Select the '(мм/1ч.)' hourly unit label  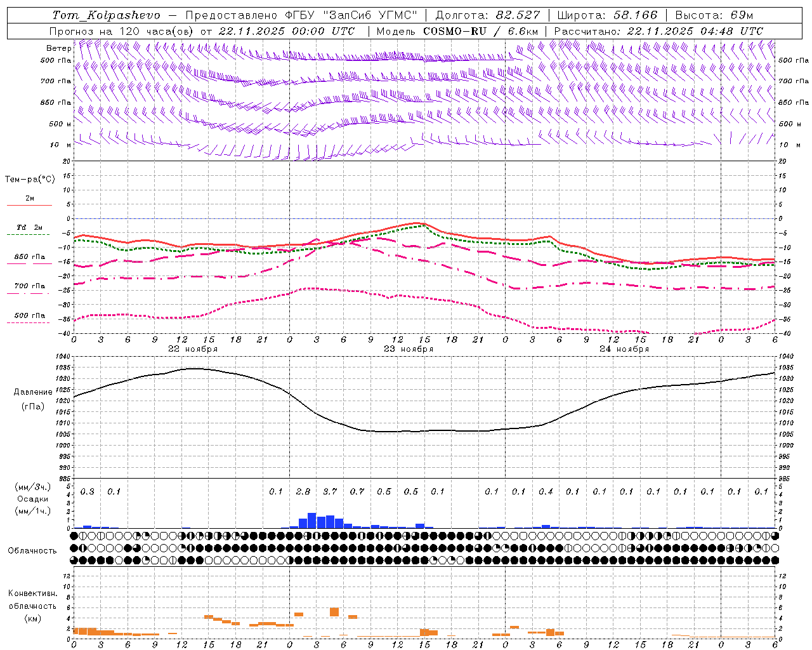tap(33, 511)
